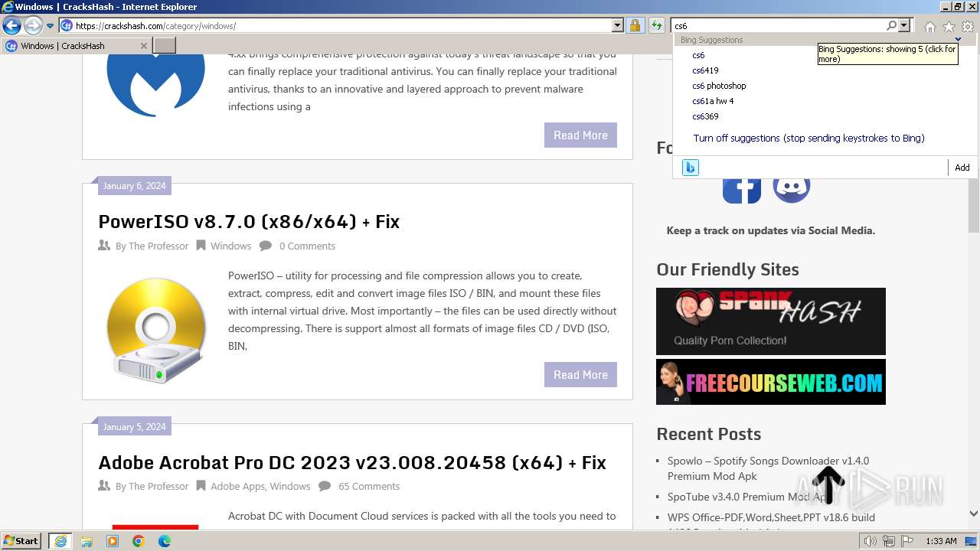The image size is (980, 551).
Task: Click the PowerISO disc thumbnail
Action: [x=156, y=330]
